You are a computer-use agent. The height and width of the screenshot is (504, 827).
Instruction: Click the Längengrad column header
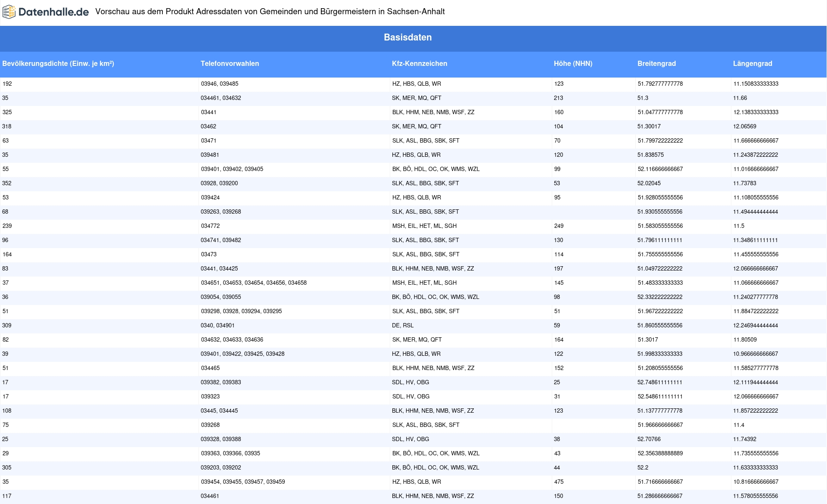tap(752, 64)
